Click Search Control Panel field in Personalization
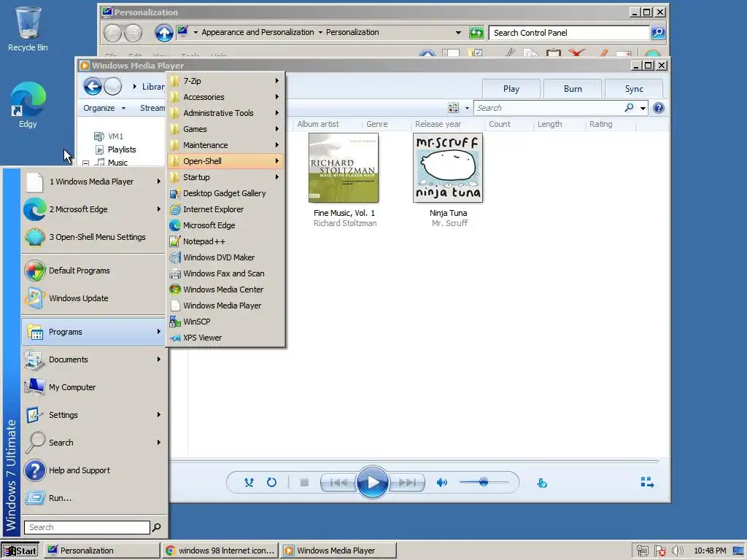747x560 pixels. click(x=569, y=33)
